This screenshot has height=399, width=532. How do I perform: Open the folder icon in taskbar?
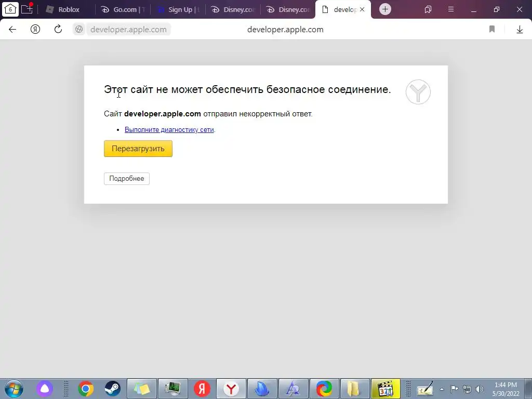tap(354, 389)
